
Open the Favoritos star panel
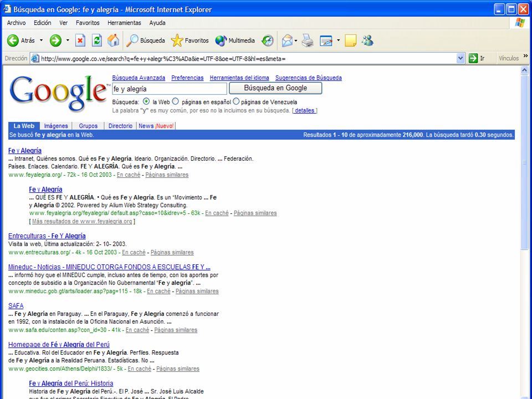pyautogui.click(x=190, y=40)
